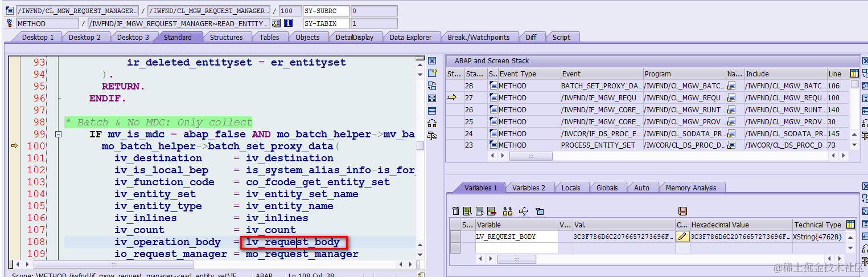Click lv_request_body on code line 108
This screenshot has height=277, width=868.
click(x=293, y=242)
